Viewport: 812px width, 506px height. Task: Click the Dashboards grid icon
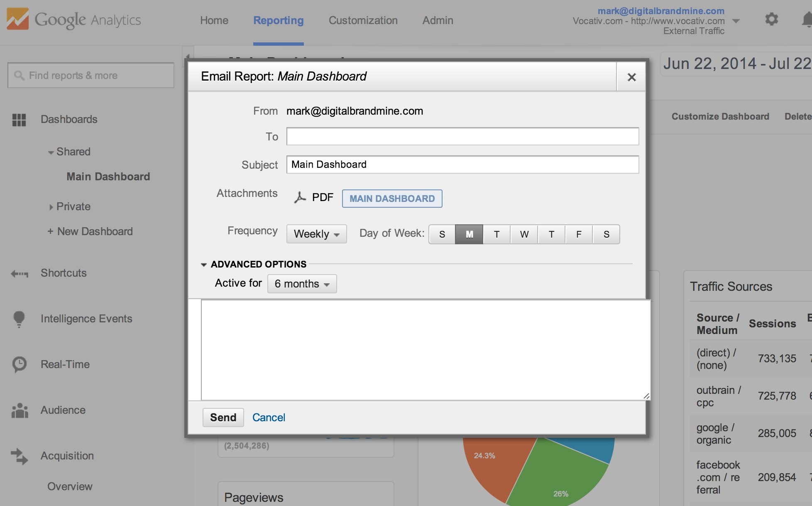(x=19, y=120)
